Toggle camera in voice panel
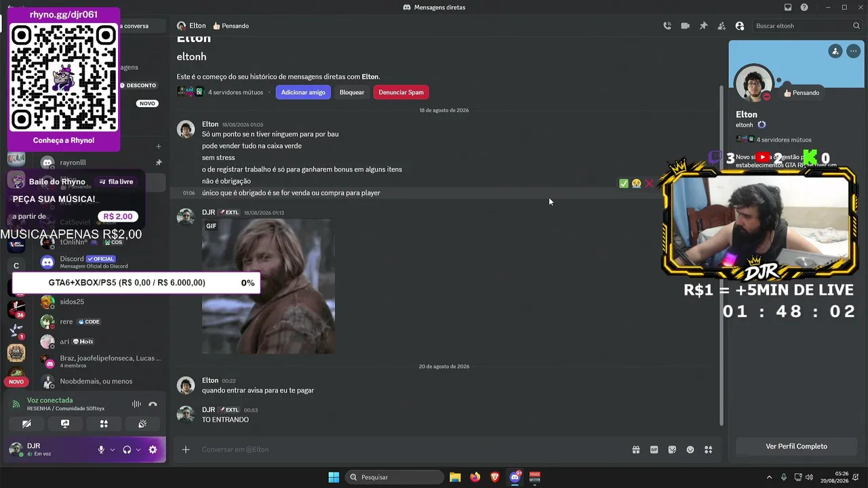Image resolution: width=868 pixels, height=488 pixels. (26, 424)
